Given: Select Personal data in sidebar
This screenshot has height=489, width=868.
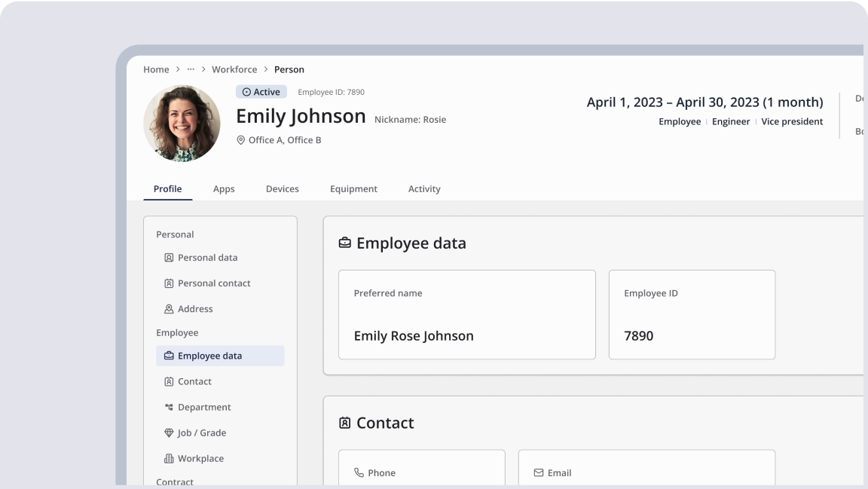Looking at the screenshot, I should (x=207, y=258).
